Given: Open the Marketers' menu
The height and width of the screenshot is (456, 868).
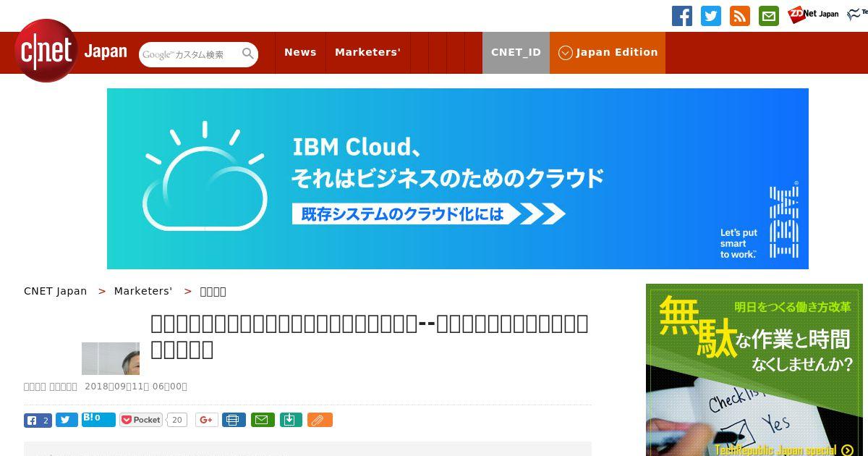Looking at the screenshot, I should click(x=367, y=52).
